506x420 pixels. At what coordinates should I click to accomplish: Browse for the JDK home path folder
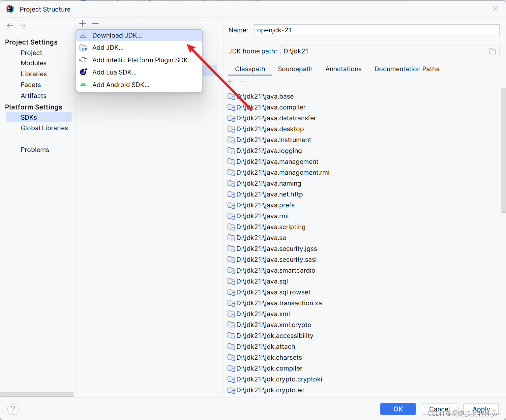[x=492, y=51]
